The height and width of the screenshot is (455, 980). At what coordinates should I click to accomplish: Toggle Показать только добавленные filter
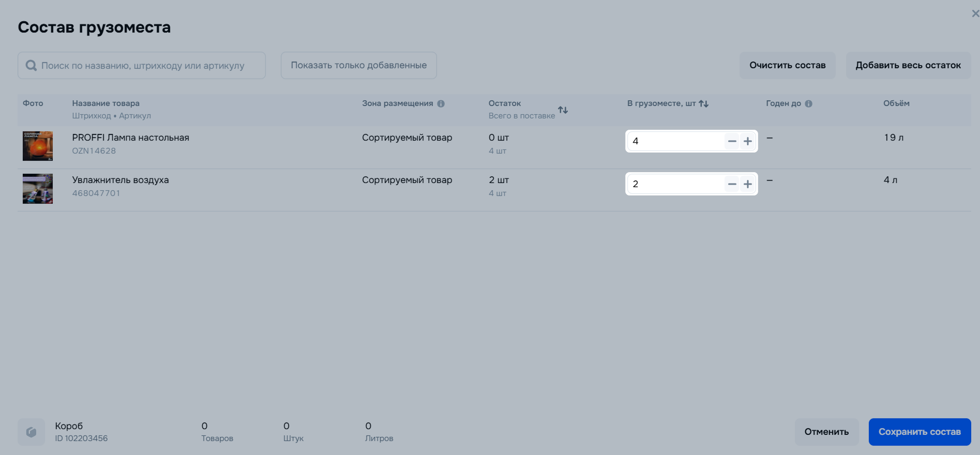[x=358, y=65]
